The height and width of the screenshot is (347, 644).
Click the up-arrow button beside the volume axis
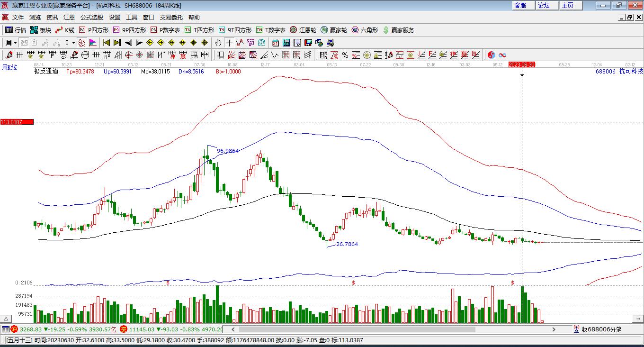[6, 319]
